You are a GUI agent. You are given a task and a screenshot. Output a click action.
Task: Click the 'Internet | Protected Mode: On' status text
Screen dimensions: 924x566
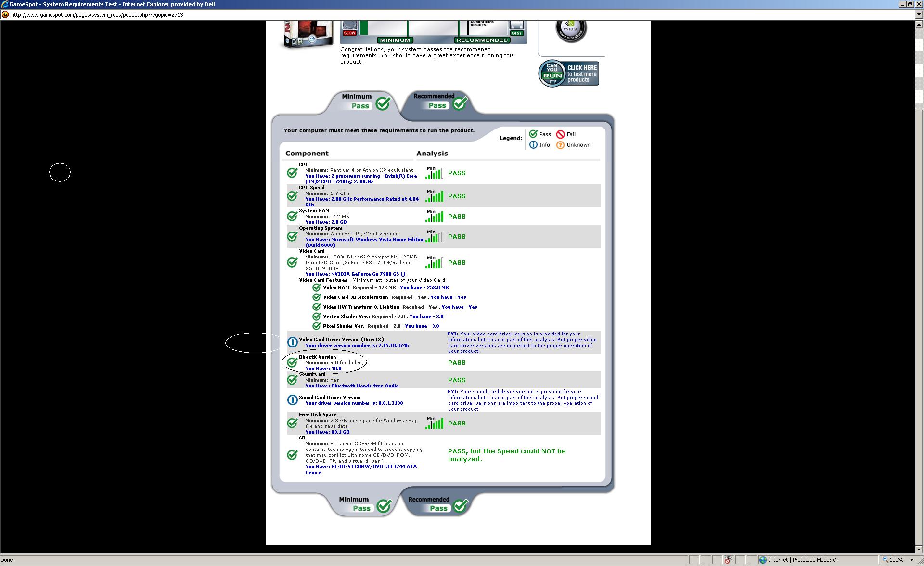[x=804, y=560]
